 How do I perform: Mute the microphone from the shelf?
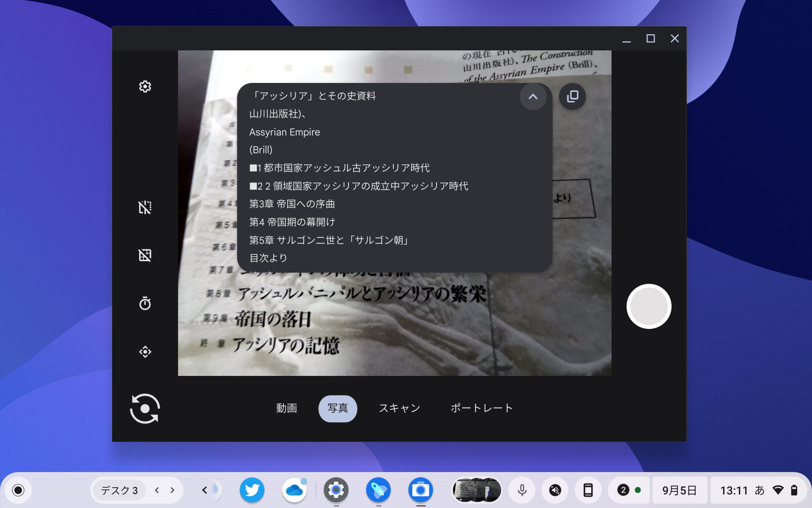521,490
